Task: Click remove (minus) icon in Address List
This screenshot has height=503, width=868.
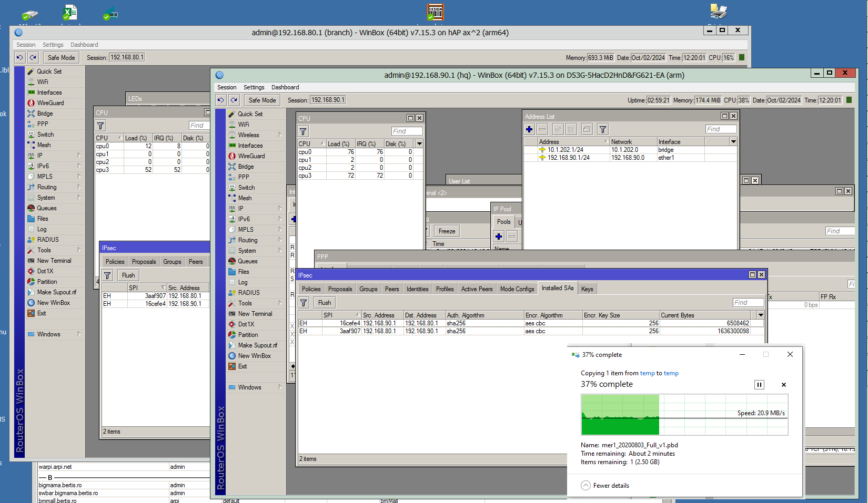Action: click(x=542, y=129)
